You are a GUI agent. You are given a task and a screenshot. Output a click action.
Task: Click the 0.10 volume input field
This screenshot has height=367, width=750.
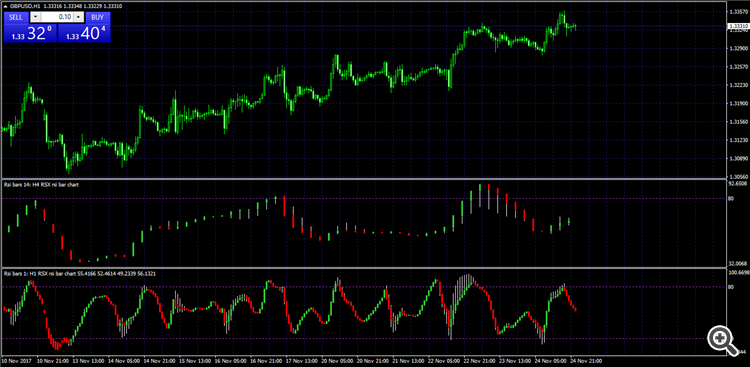[x=57, y=17]
